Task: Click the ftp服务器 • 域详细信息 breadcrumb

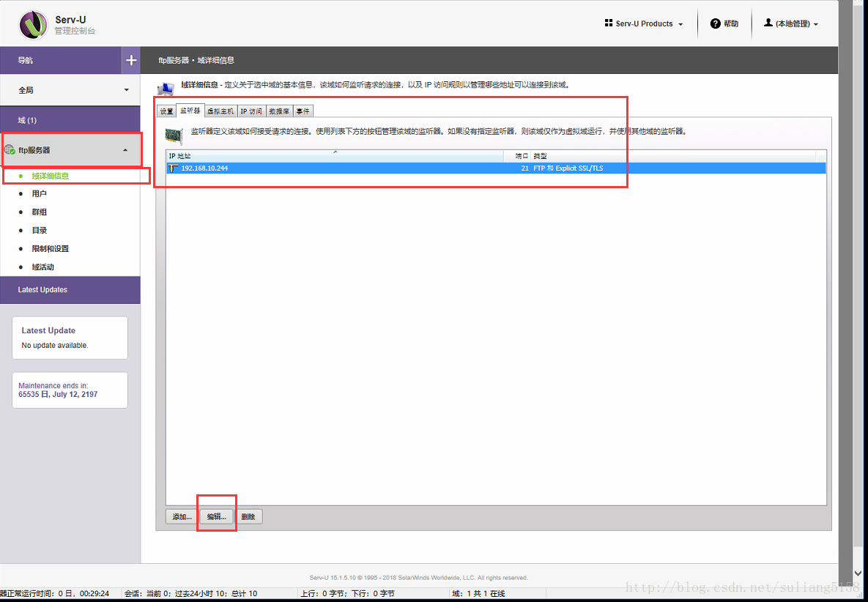Action: click(196, 60)
